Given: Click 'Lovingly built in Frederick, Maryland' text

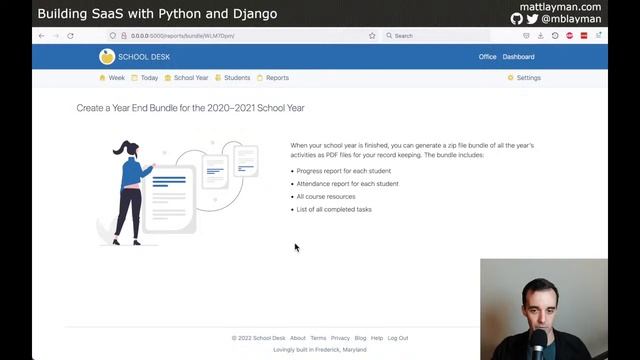Looking at the screenshot, I should pyautogui.click(x=320, y=350).
